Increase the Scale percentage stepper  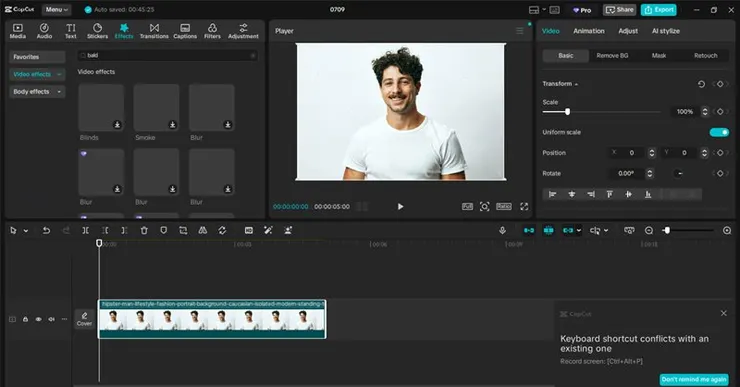pyautogui.click(x=705, y=109)
